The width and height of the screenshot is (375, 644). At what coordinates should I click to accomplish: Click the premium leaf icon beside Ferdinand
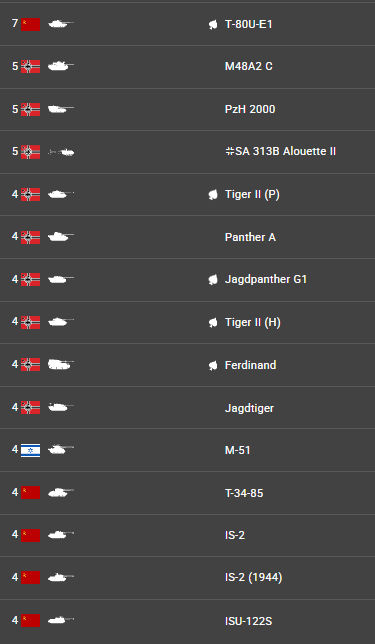pyautogui.click(x=213, y=365)
